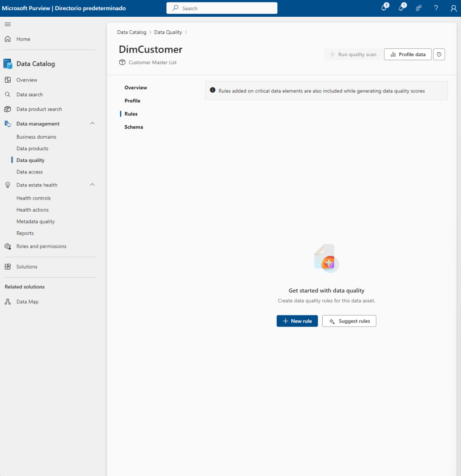The width and height of the screenshot is (461, 476).
Task: Click the Suggest rules button
Action: coord(349,321)
